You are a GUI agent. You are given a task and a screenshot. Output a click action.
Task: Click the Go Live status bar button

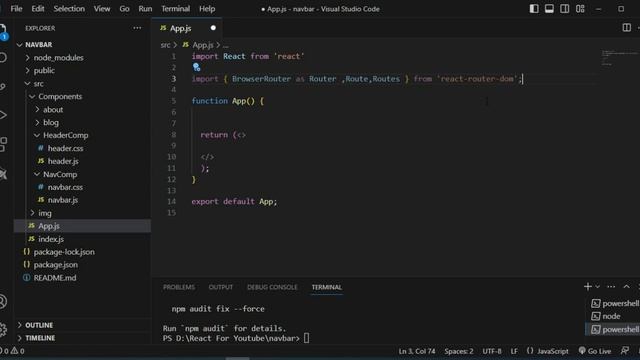pos(595,351)
